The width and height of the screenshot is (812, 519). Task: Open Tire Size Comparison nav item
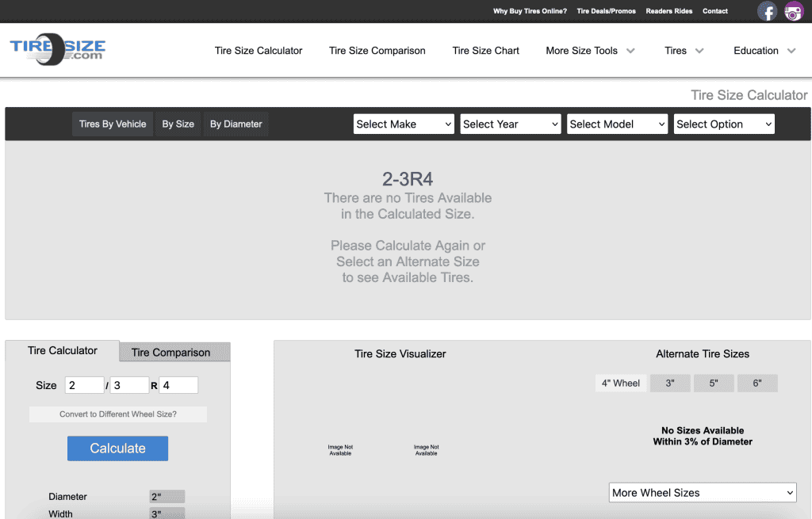coord(377,51)
